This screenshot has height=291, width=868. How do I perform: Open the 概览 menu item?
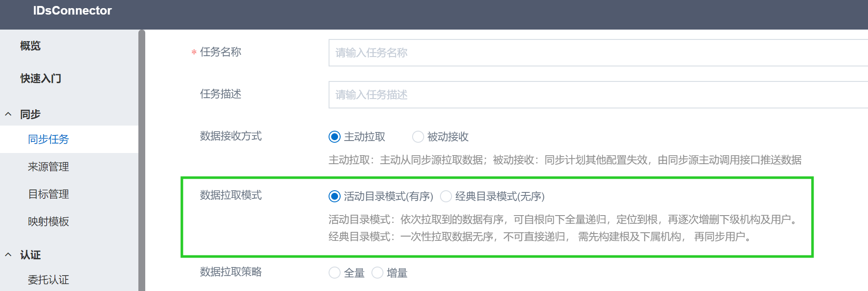[x=30, y=46]
